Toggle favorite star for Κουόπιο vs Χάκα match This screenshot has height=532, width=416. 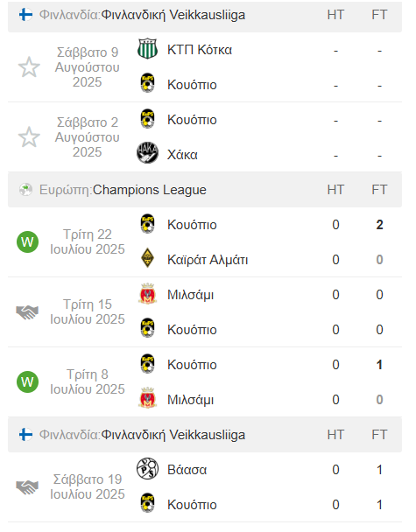click(29, 137)
